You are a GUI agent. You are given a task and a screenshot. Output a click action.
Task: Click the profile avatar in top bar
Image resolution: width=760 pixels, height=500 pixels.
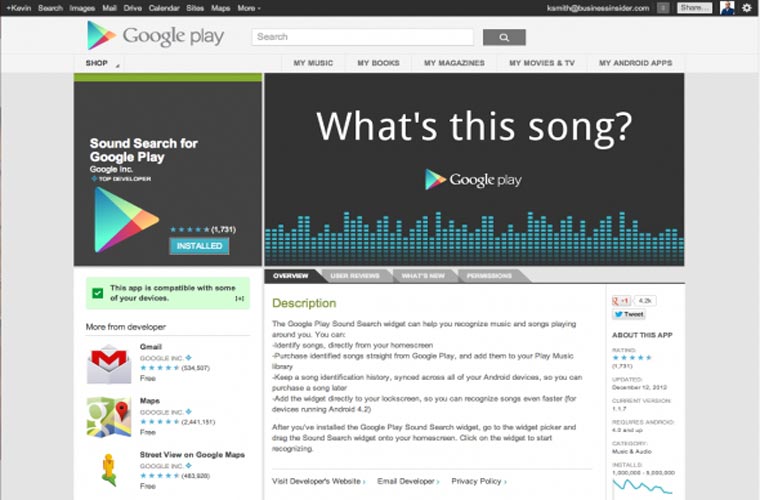727,8
